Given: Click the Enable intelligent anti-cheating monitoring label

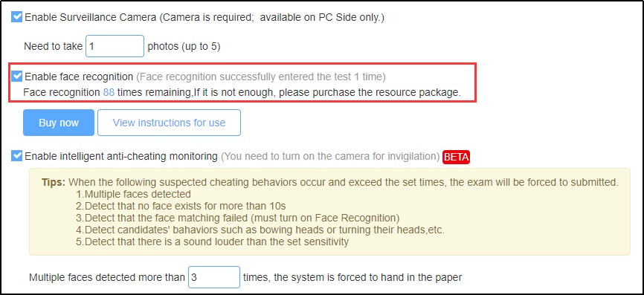Looking at the screenshot, I should 121,156.
